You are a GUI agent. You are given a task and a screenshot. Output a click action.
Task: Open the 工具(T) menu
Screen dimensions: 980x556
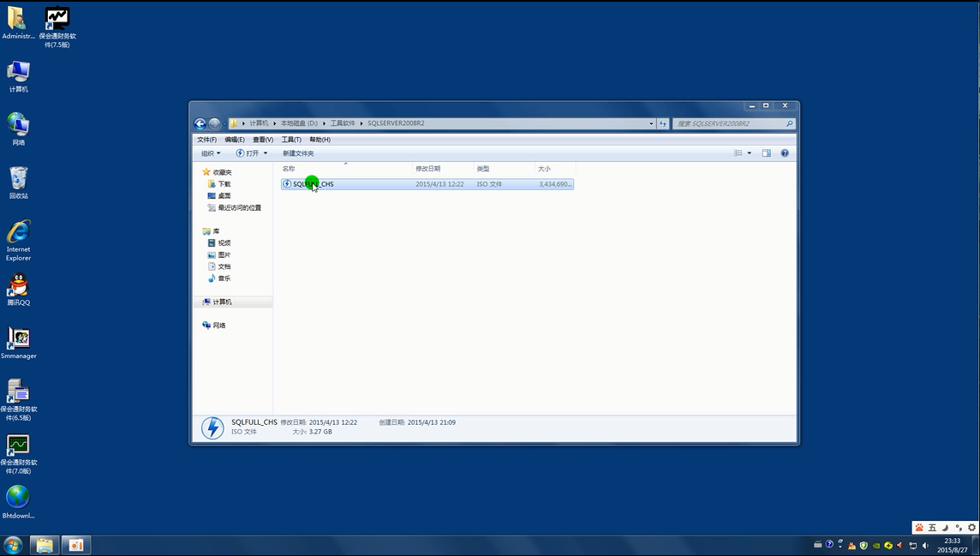point(291,140)
